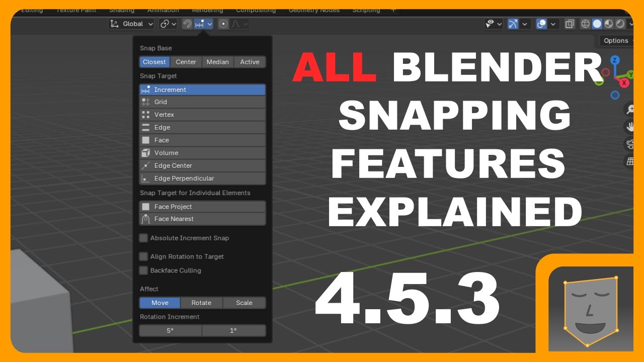Select Grid snap target
644x362 pixels.
(202, 102)
